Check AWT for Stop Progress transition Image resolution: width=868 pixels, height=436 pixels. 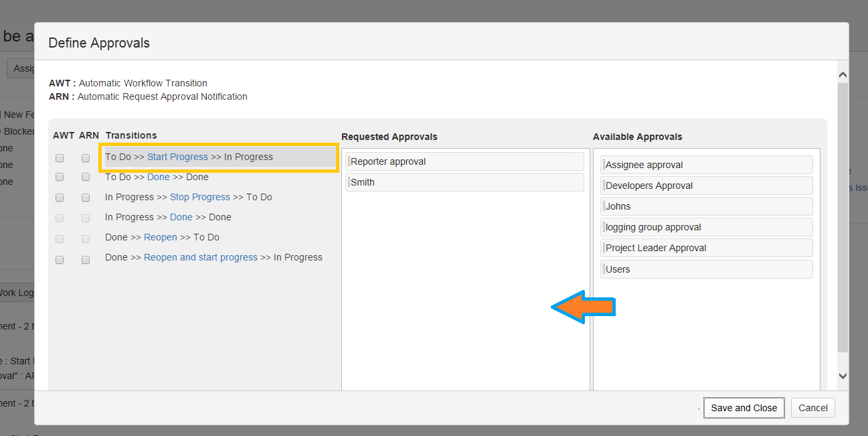pyautogui.click(x=60, y=198)
